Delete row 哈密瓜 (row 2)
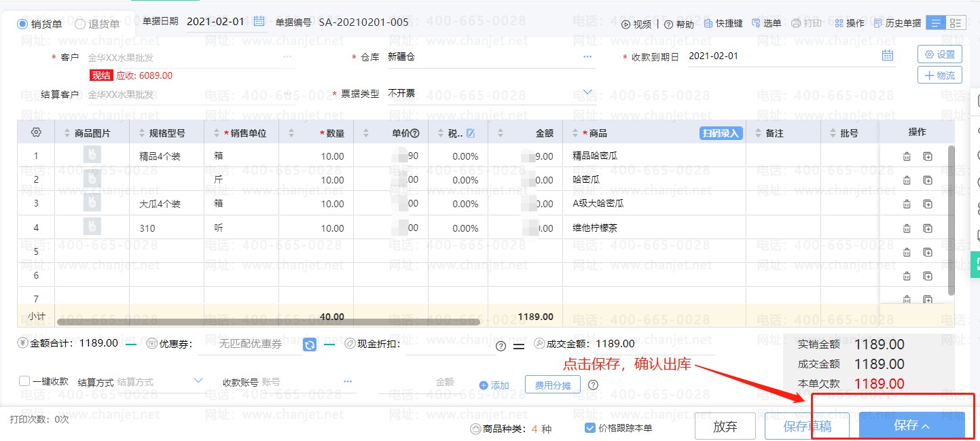980x441 pixels. click(907, 181)
